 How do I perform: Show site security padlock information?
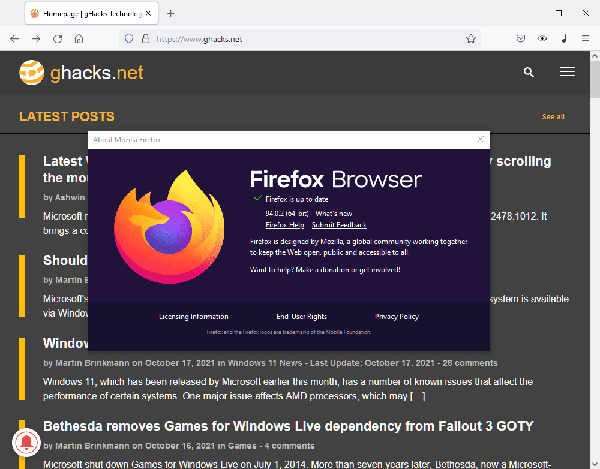pyautogui.click(x=145, y=39)
